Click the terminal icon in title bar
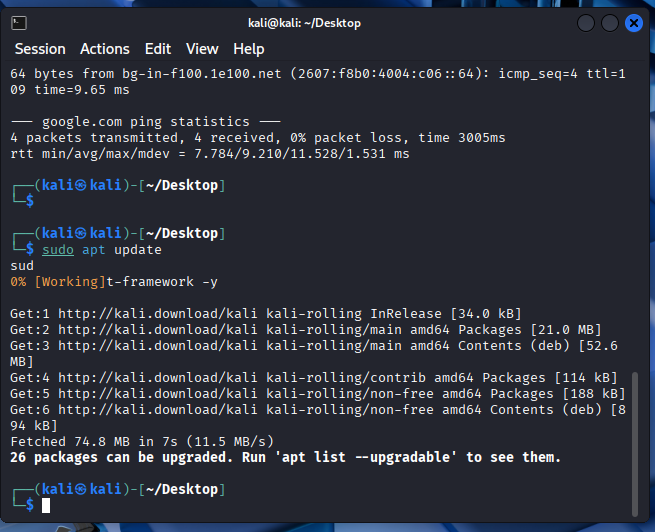Image resolution: width=655 pixels, height=532 pixels. (19, 23)
